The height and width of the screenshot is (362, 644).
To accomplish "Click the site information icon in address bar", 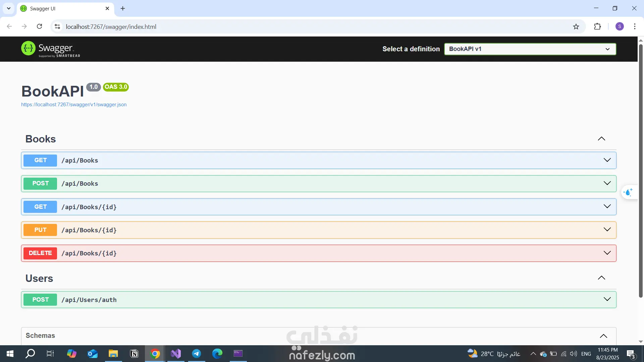I will coord(57,27).
